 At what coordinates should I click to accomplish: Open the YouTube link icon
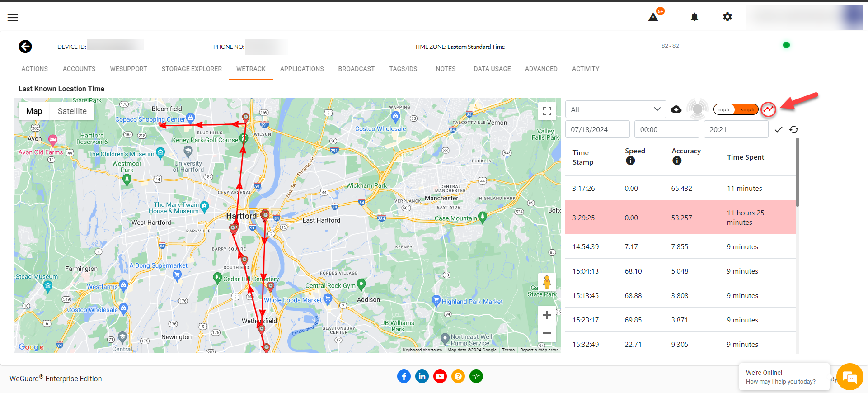(x=440, y=376)
